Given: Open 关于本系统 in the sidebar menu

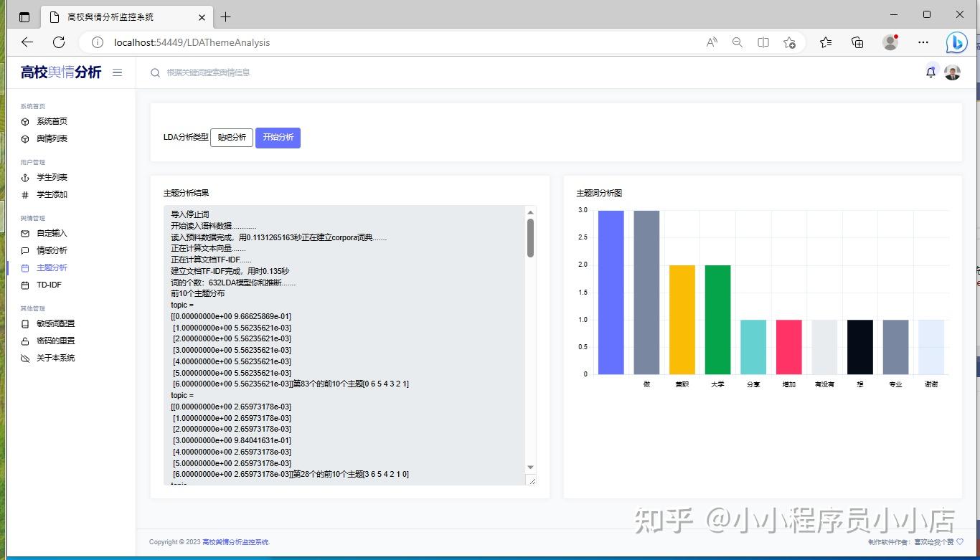Looking at the screenshot, I should [x=55, y=358].
